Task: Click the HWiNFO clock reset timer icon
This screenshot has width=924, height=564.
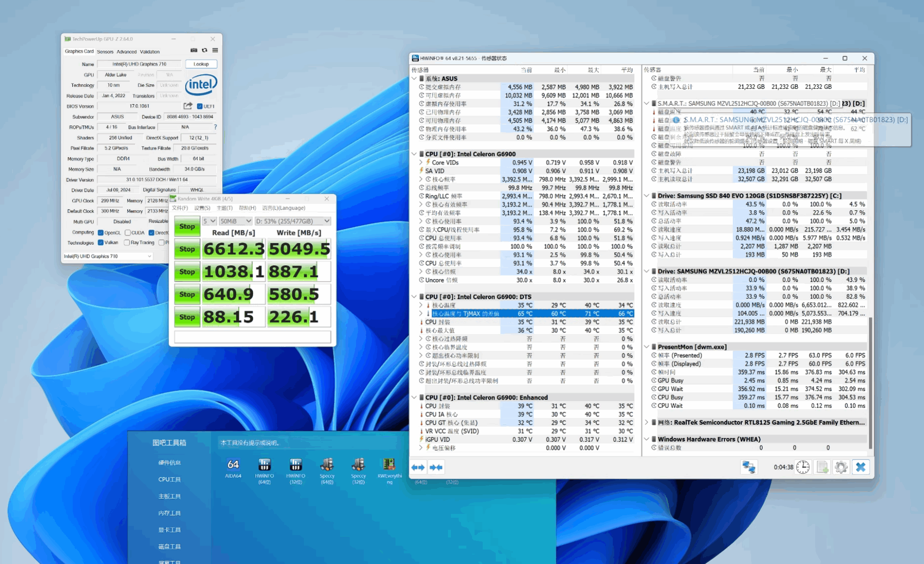Action: point(803,467)
